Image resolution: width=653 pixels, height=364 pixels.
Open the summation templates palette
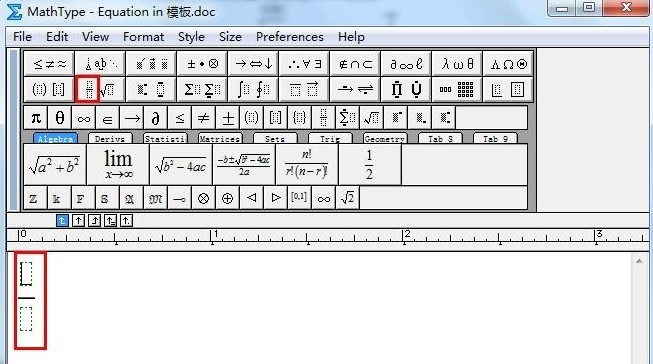(x=202, y=89)
